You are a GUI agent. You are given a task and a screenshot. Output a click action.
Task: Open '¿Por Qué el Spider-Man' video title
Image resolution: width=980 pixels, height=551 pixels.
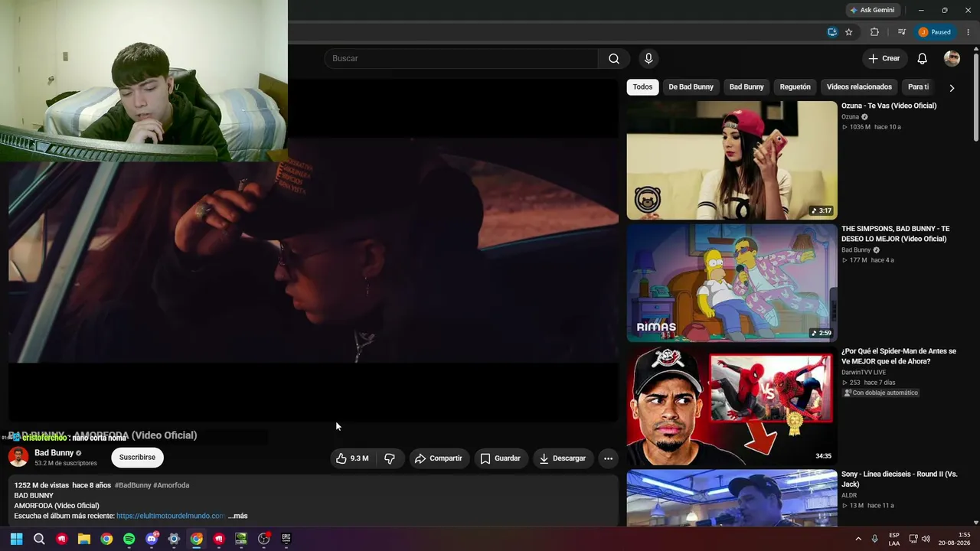pyautogui.click(x=899, y=356)
